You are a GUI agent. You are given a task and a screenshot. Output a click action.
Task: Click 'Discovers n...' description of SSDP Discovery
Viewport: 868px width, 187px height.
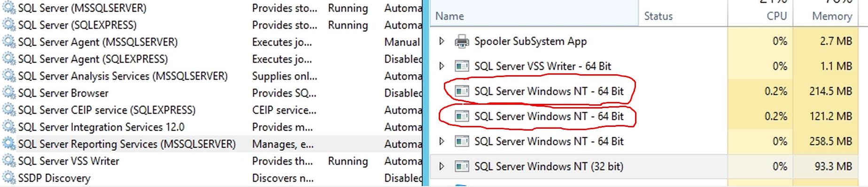282,178
